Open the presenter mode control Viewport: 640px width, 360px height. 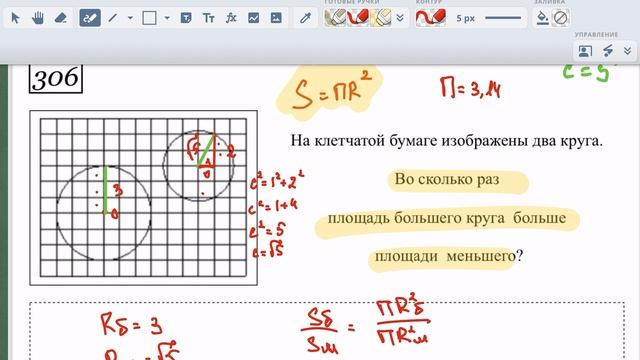pyautogui.click(x=585, y=51)
